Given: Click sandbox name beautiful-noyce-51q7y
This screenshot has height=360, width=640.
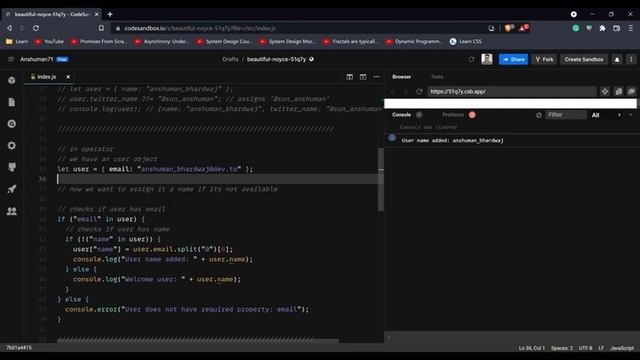Looking at the screenshot, I should tap(276, 59).
